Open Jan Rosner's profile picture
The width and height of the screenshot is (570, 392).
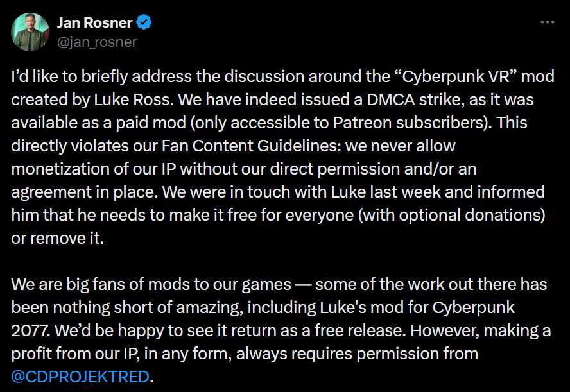[x=30, y=32]
